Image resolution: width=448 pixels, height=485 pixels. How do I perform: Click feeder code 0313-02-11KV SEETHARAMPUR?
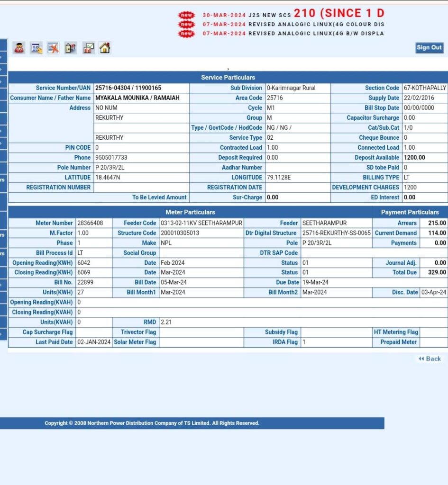(201, 223)
